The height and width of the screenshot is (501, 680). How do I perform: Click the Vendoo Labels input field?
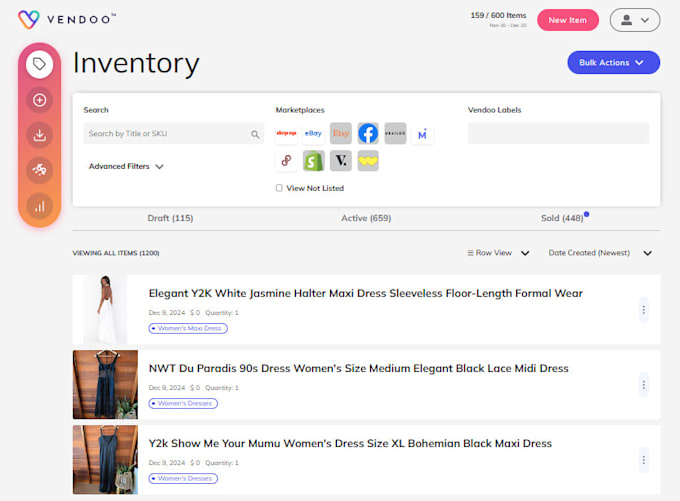559,134
